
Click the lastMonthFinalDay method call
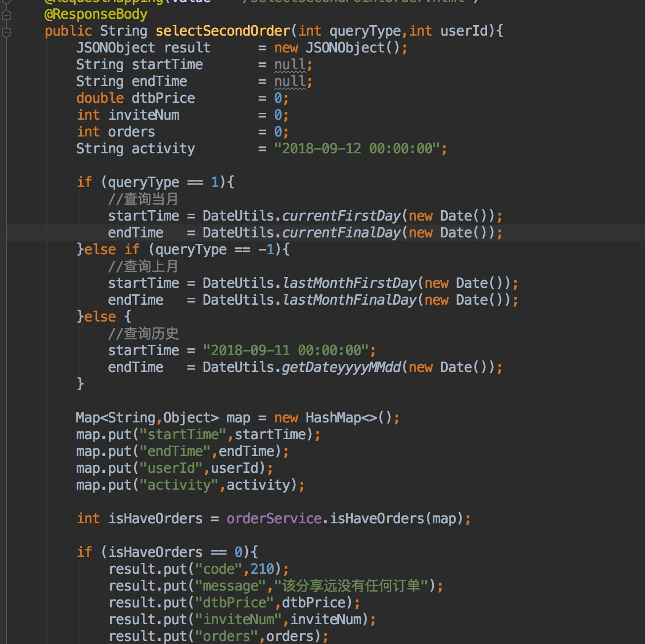click(x=349, y=300)
